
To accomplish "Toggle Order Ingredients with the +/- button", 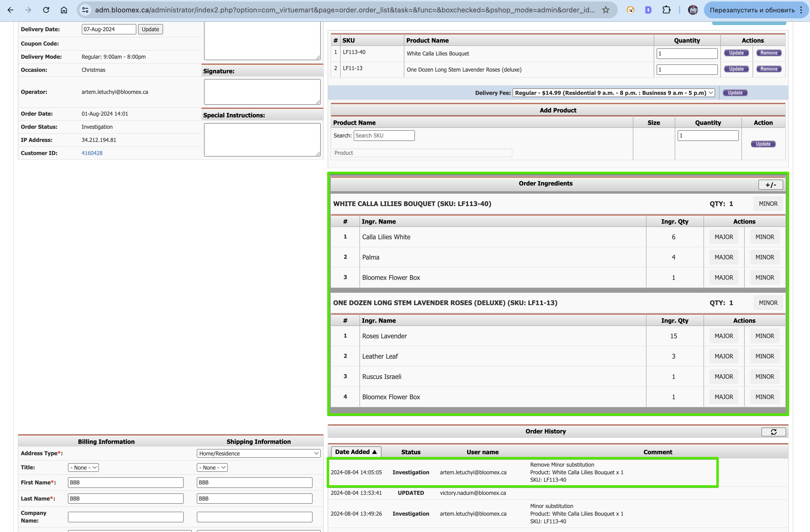I will coord(771,185).
